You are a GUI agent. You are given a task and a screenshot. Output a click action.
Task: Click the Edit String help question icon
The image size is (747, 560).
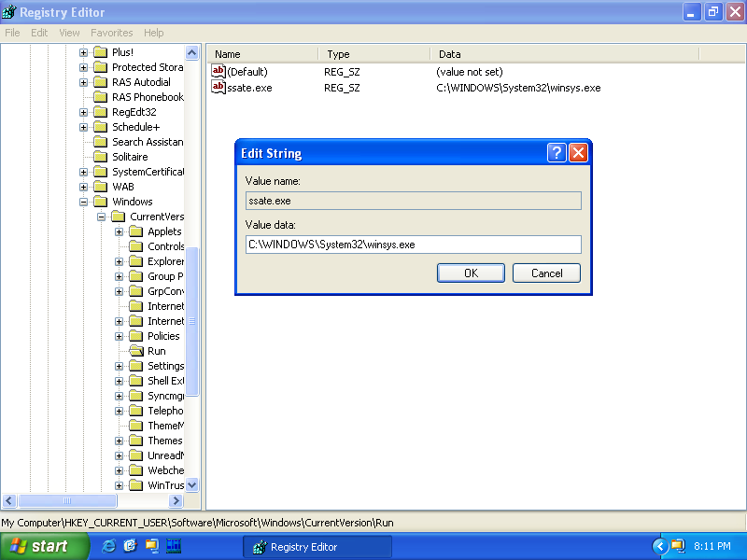pos(557,153)
